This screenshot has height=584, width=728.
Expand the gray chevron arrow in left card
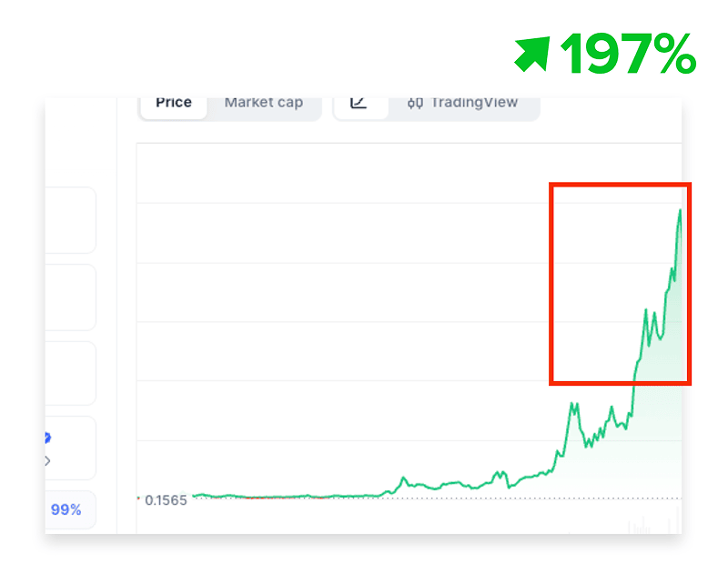point(47,461)
